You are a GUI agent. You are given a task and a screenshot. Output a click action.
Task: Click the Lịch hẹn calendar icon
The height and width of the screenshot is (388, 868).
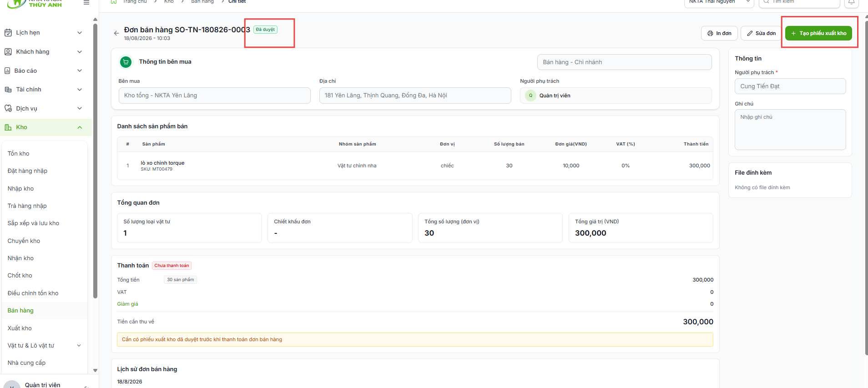pos(8,33)
